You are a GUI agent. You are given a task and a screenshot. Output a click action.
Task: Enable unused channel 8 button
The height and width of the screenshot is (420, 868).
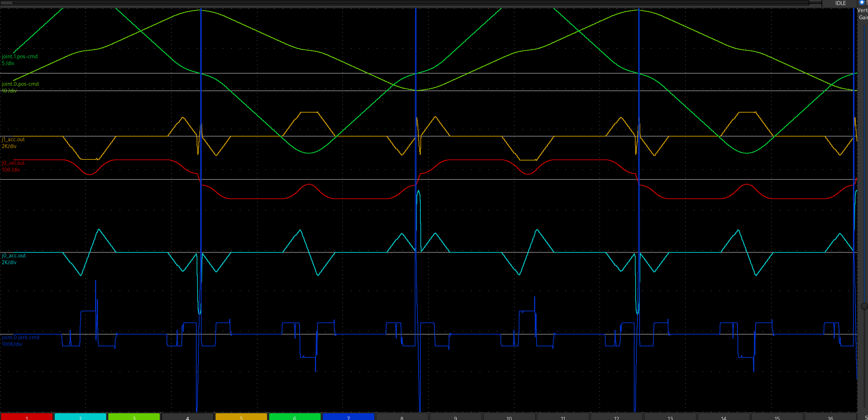[x=402, y=417]
